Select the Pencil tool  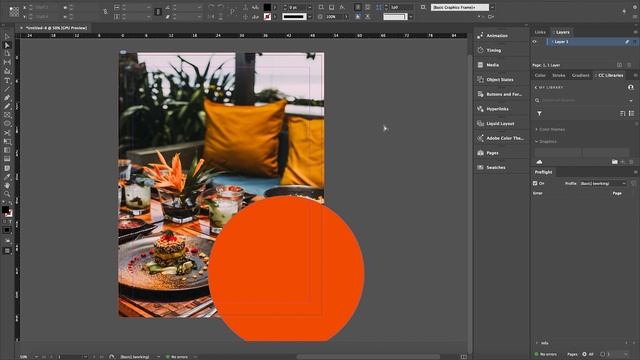click(x=7, y=107)
